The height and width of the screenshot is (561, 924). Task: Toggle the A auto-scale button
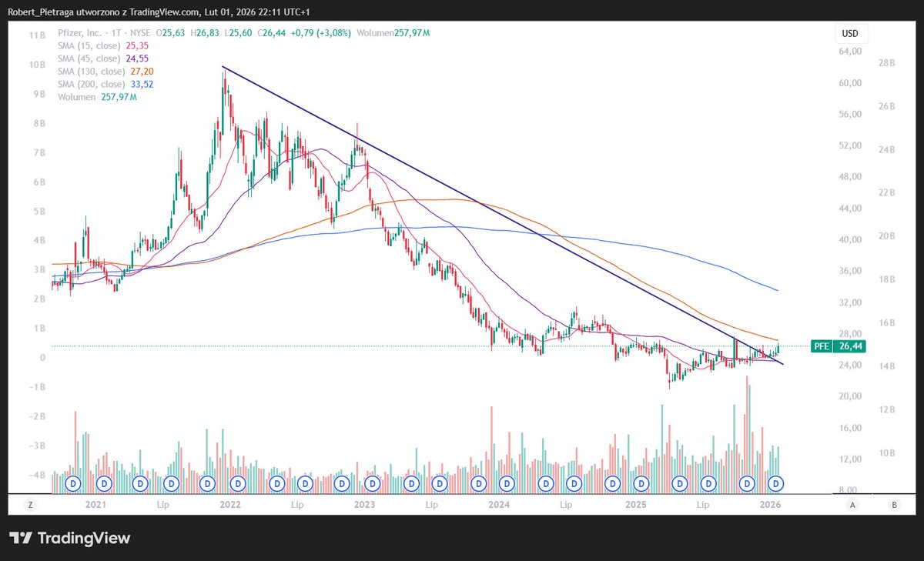[853, 505]
